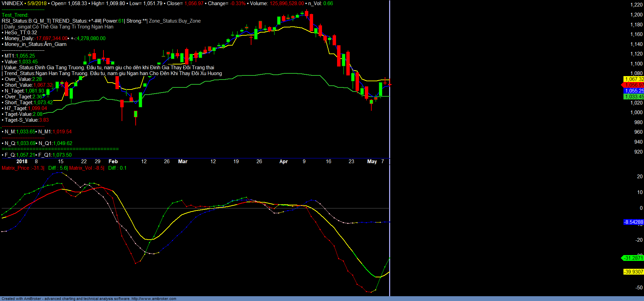Select the Feb label on date axis
The width and height of the screenshot is (644, 301).
point(113,161)
